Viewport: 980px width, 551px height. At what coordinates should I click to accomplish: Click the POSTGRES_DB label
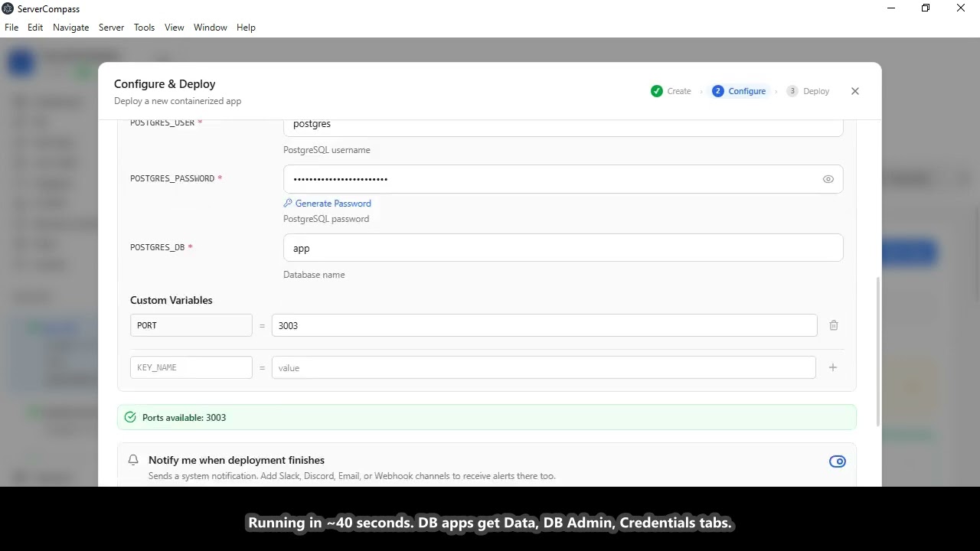coord(157,247)
